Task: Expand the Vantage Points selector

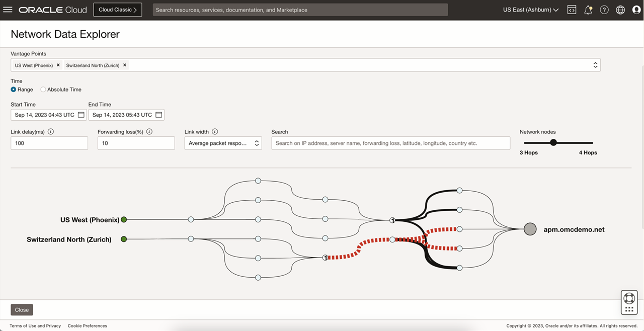Action: click(x=594, y=64)
